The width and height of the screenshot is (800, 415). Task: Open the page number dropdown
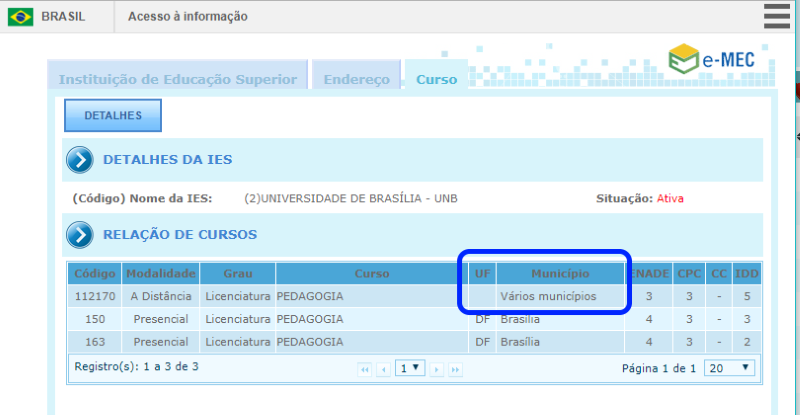point(410,368)
